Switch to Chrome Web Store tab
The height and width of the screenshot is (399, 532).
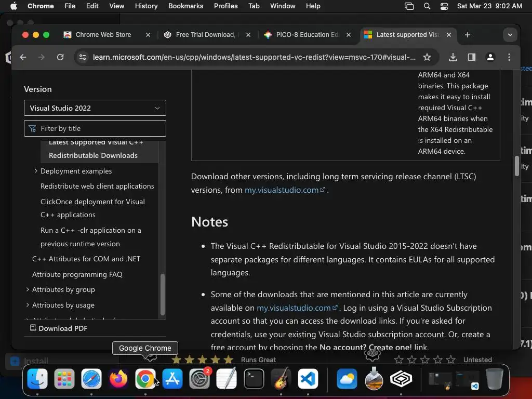click(103, 35)
